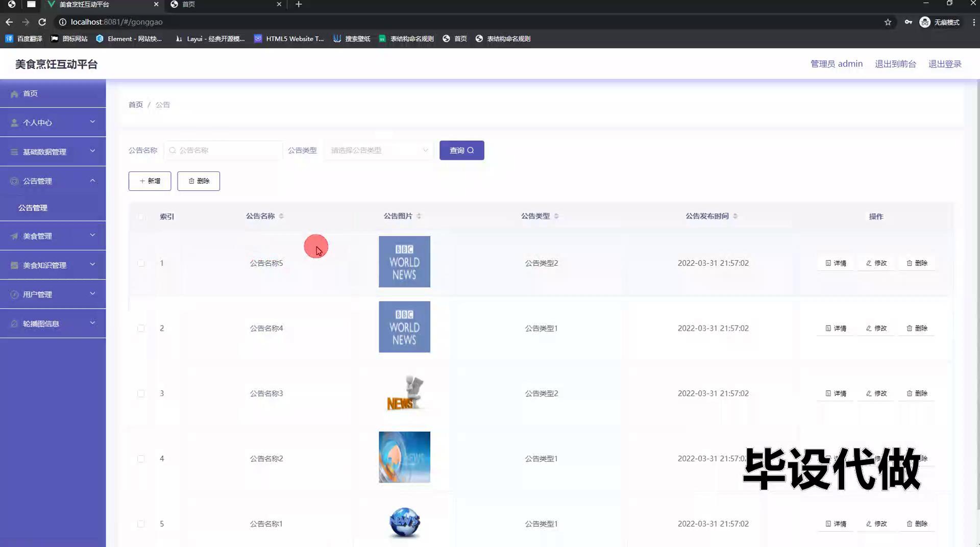Open the 公告类型 dropdown selector
980x547 pixels.
pos(378,151)
